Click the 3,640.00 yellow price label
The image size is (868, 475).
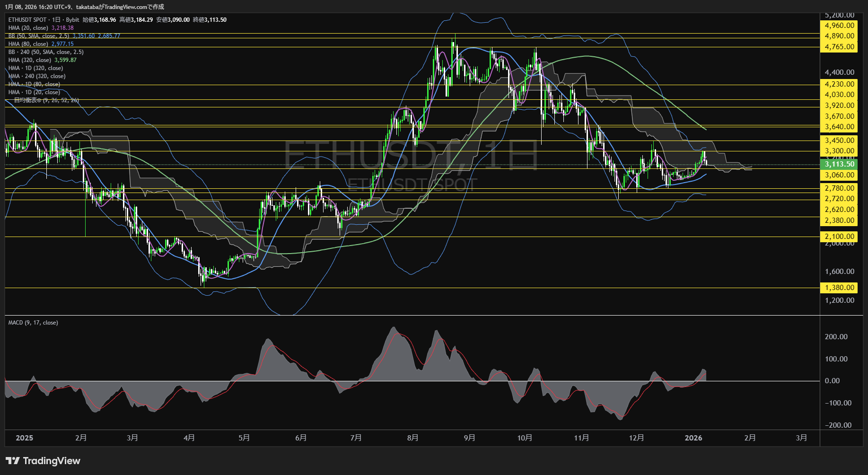click(839, 127)
